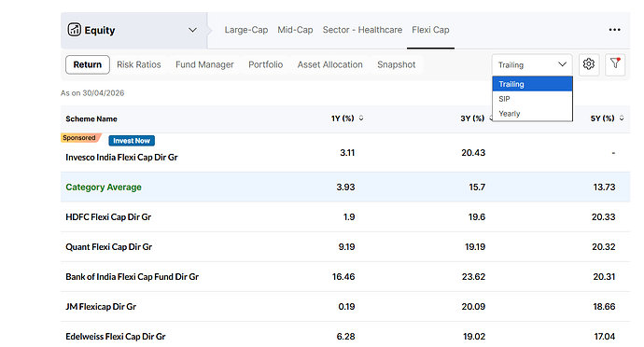Switch to the Large-Cap tab

coord(246,30)
